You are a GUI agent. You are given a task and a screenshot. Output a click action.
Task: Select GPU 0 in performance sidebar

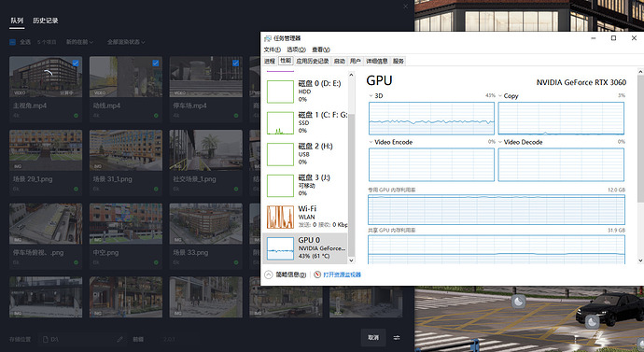coord(305,247)
